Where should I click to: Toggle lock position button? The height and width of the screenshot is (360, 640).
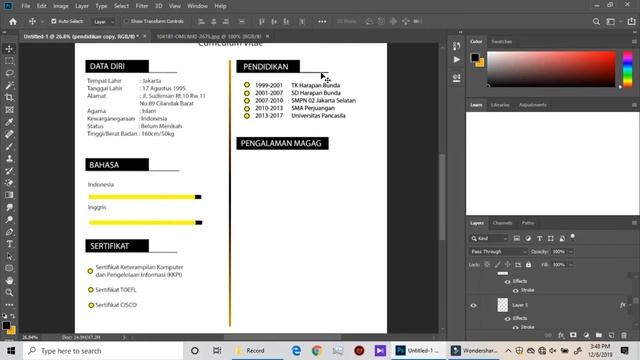507,264
